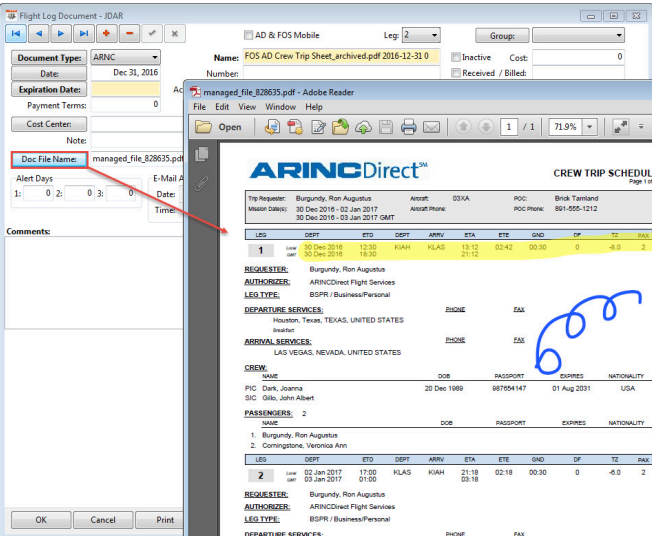Screen dimensions: 652x536
Task: Click the Date field showing Dec 31, 2016
Action: tap(126, 73)
